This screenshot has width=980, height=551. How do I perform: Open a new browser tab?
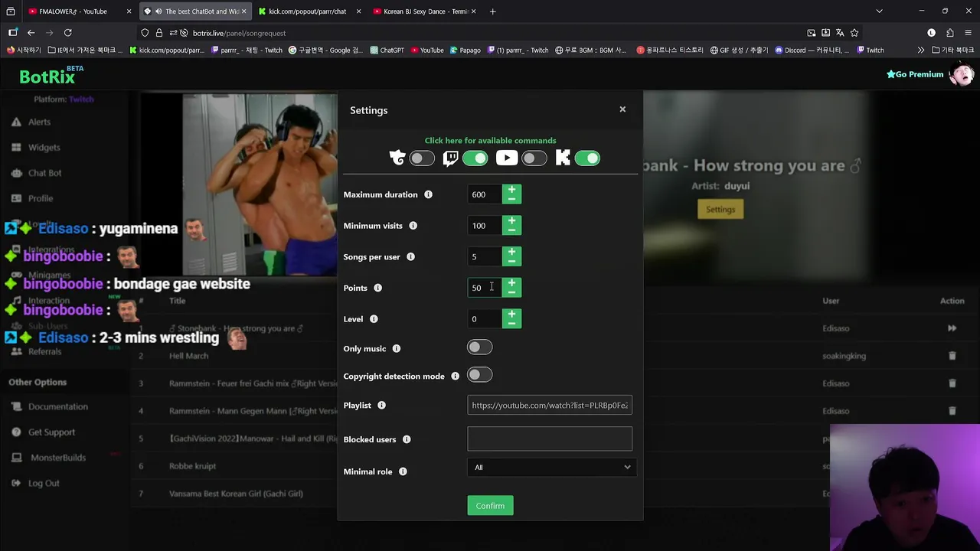492,11
